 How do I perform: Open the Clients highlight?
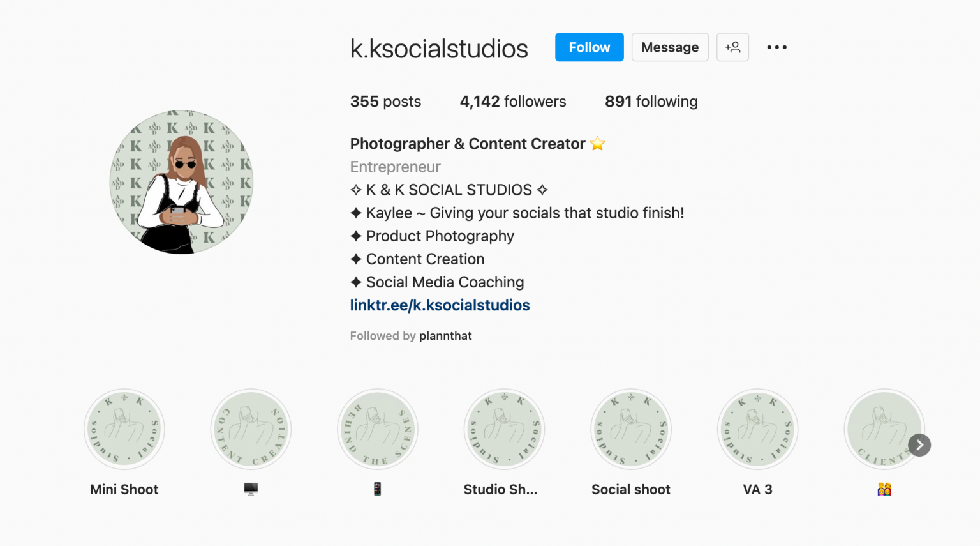[884, 429]
